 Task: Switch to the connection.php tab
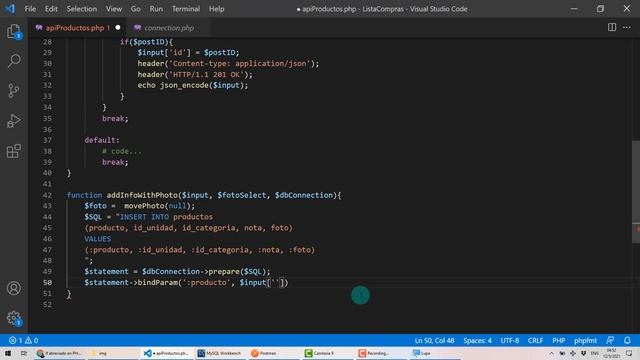169,28
